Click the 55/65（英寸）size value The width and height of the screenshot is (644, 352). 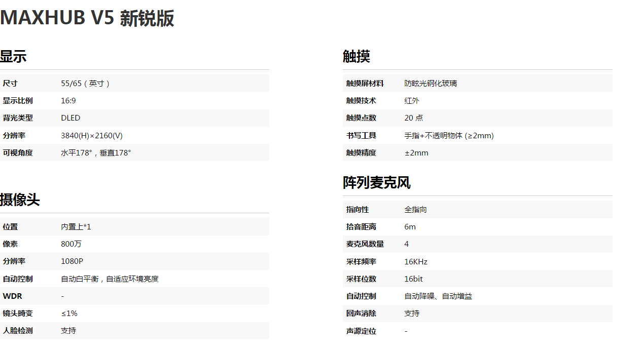(x=86, y=84)
